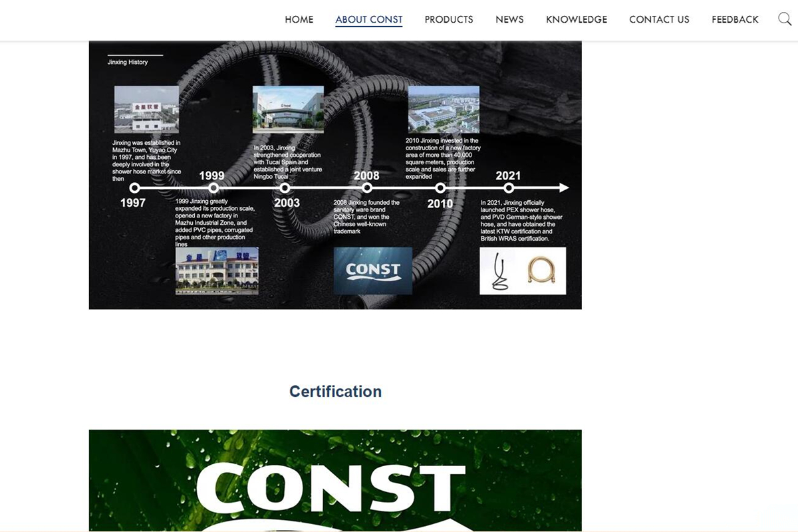Click the '1997' year label
798x532 pixels.
(x=133, y=203)
